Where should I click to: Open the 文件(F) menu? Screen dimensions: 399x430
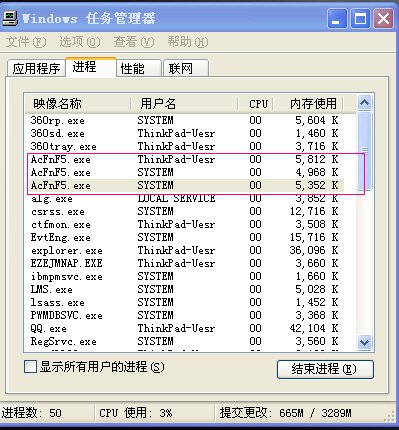pyautogui.click(x=26, y=42)
